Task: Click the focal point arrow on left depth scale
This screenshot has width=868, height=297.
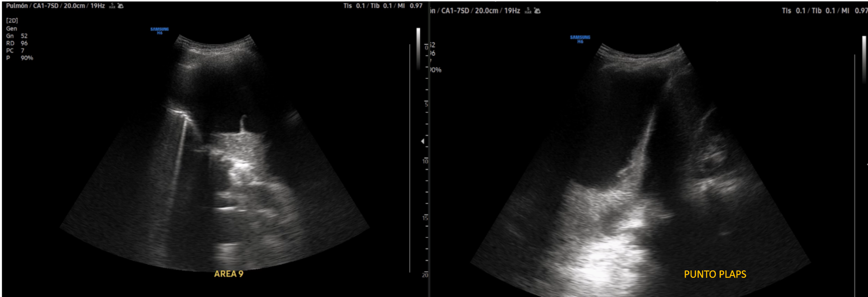Action: (x=423, y=142)
